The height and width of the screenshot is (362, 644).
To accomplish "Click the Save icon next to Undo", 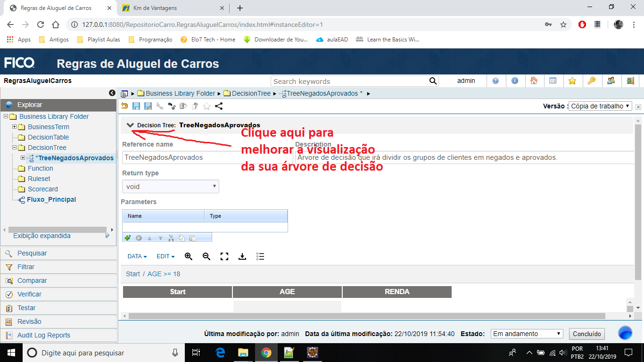I will 137,106.
